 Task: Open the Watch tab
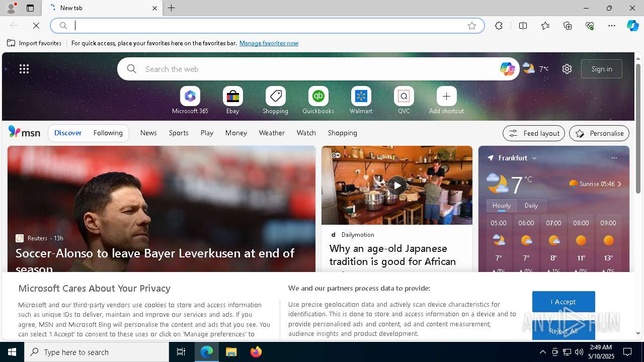[306, 133]
